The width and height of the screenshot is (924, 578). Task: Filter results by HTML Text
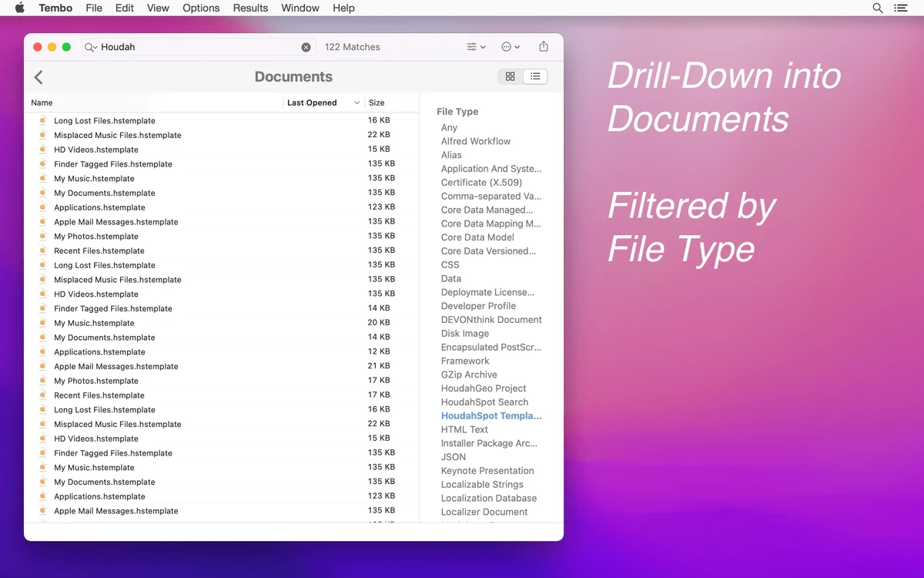point(464,429)
